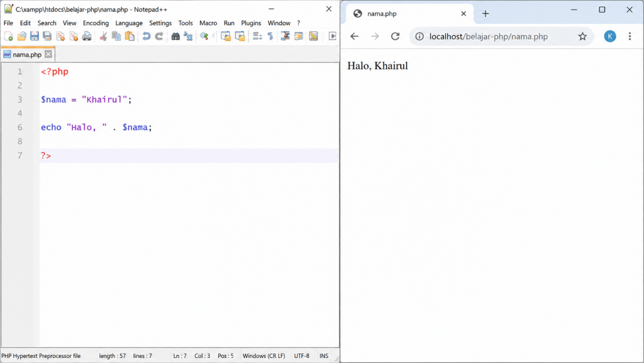Open the Search menu
The image size is (644, 363).
pos(47,23)
